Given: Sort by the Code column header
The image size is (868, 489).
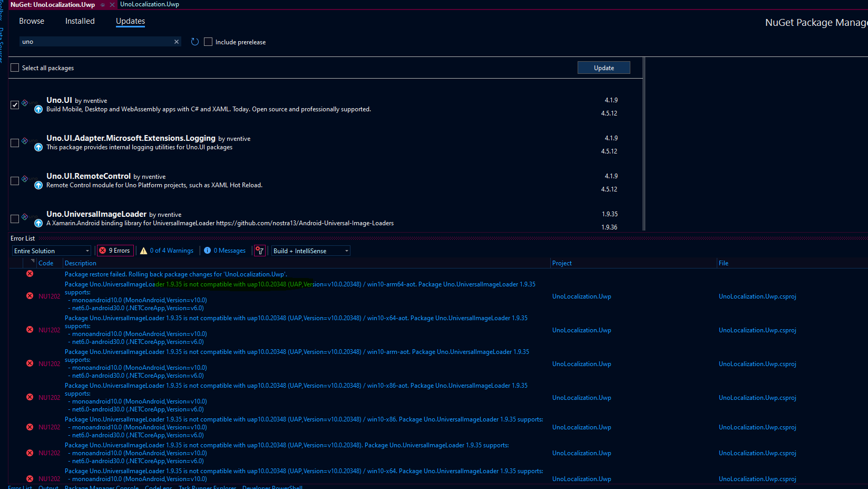Looking at the screenshot, I should pyautogui.click(x=46, y=263).
